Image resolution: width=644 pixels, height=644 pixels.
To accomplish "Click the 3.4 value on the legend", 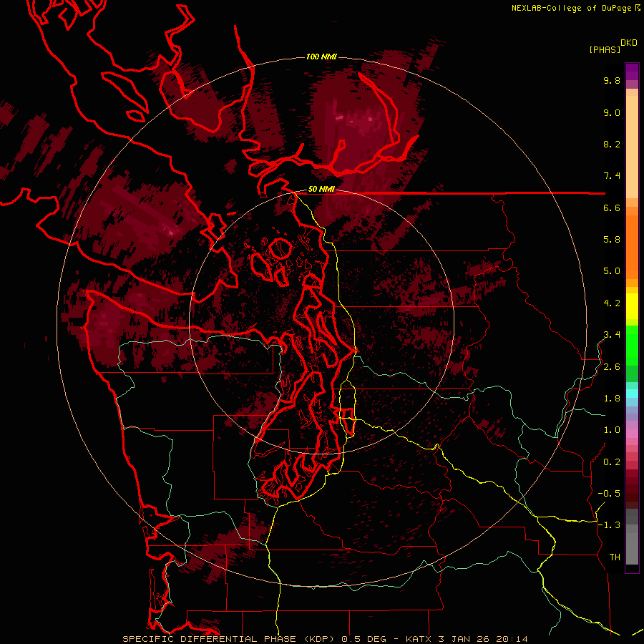I will click(612, 335).
